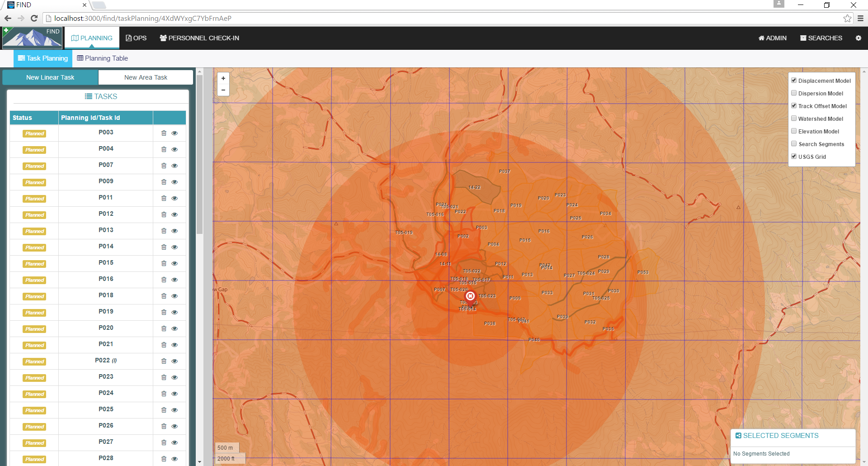Open the OPS nav tab
Screen dimensions: 868x466
136,38
